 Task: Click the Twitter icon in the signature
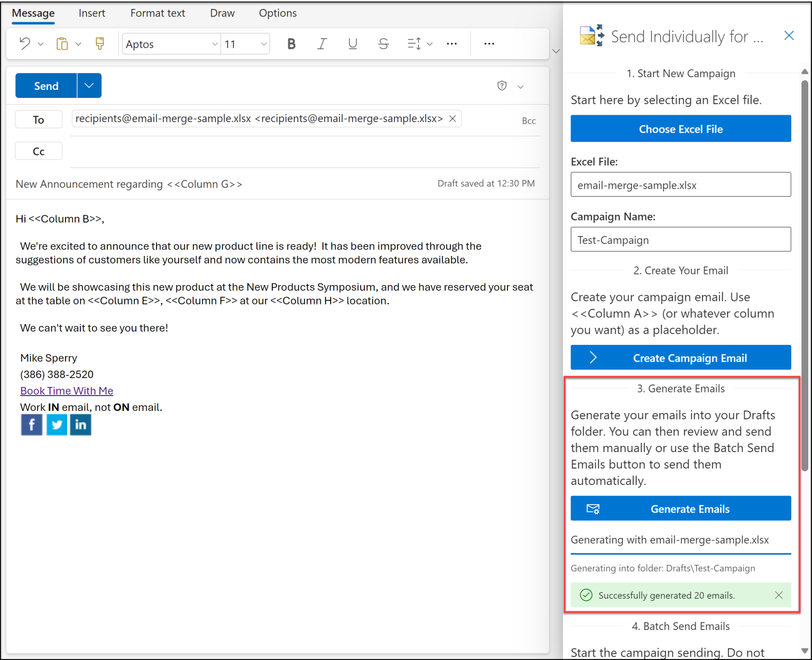click(56, 425)
